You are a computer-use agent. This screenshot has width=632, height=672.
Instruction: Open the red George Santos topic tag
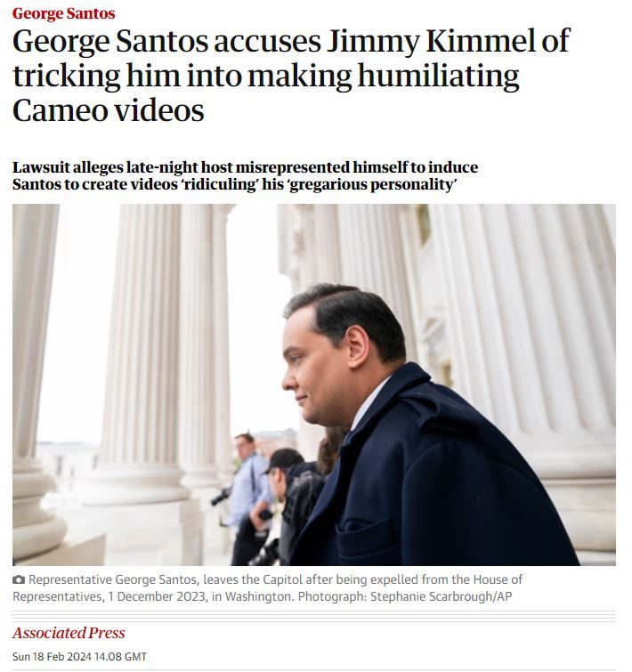(63, 13)
